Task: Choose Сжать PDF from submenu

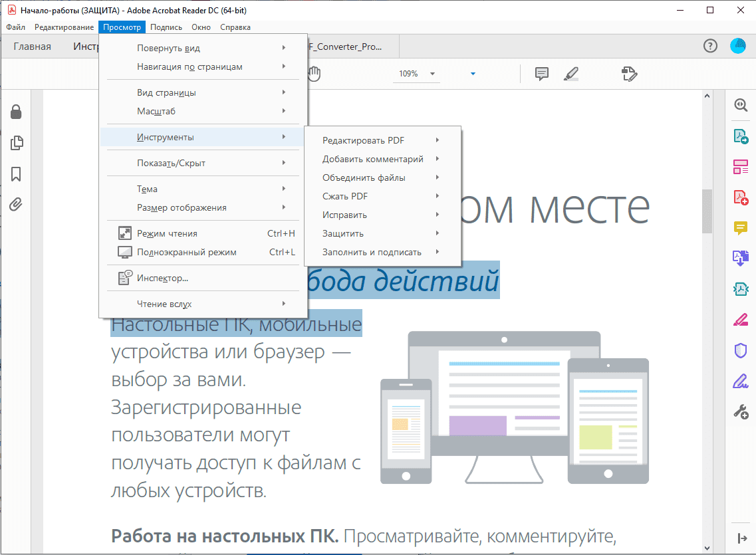Action: pos(383,196)
